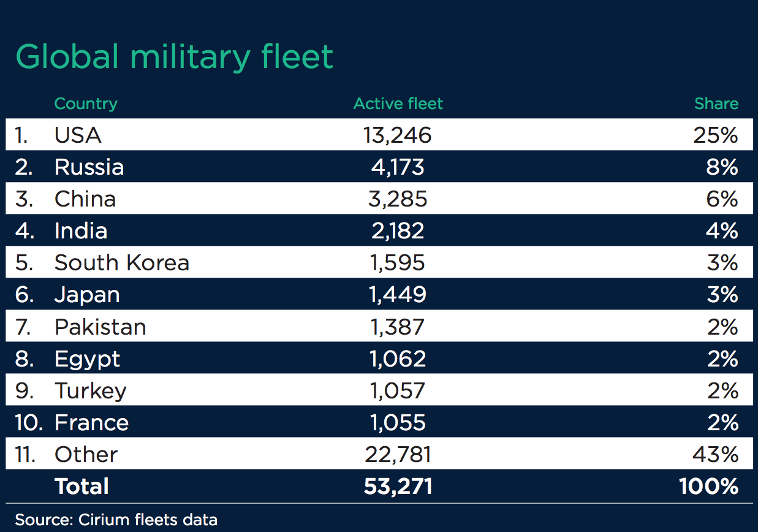Select the bold Total label
This screenshot has height=532, width=758.
point(81,486)
